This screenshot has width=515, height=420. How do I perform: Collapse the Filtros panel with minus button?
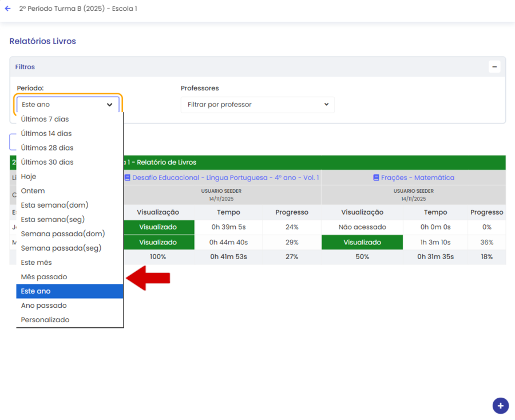pos(494,67)
